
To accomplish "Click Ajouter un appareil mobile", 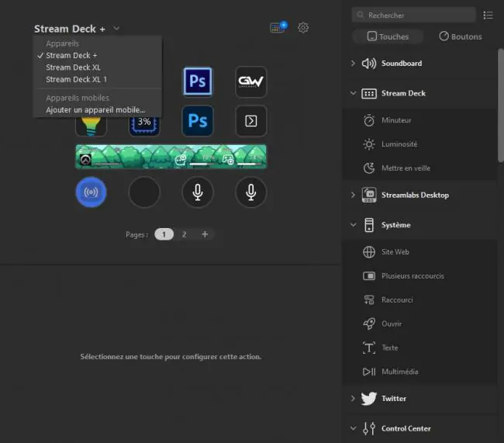I will [95, 110].
